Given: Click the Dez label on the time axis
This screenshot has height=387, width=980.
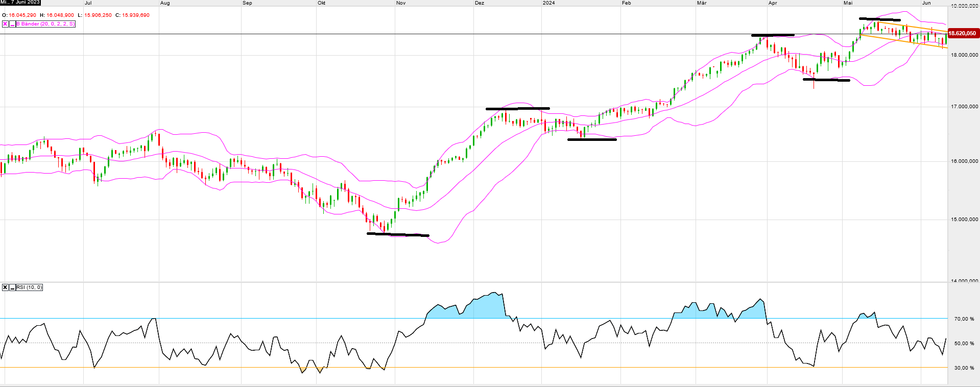Looking at the screenshot, I should click(480, 3).
